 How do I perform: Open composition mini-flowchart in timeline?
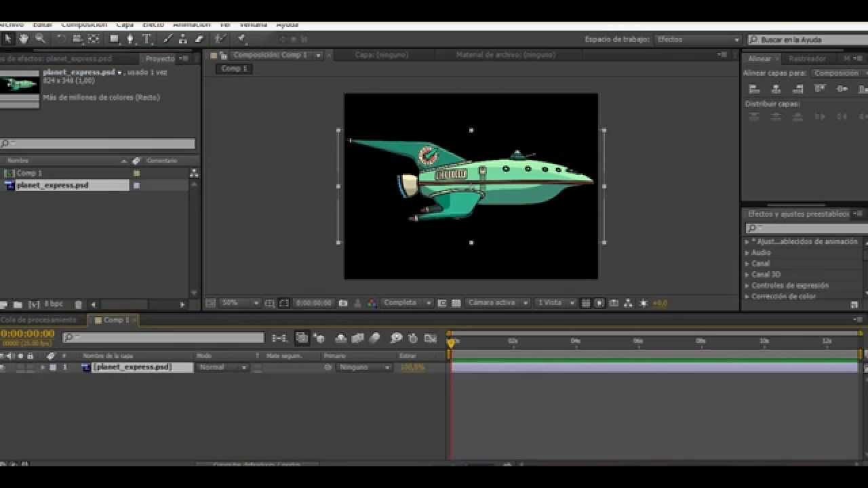click(279, 338)
